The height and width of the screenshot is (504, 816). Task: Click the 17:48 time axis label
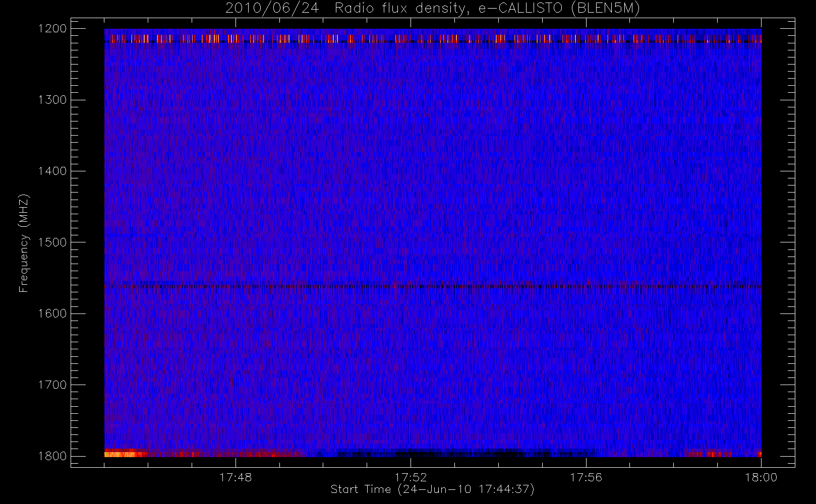click(236, 477)
